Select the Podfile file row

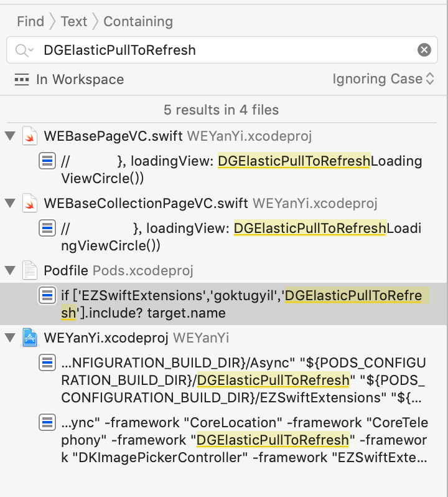223,270
